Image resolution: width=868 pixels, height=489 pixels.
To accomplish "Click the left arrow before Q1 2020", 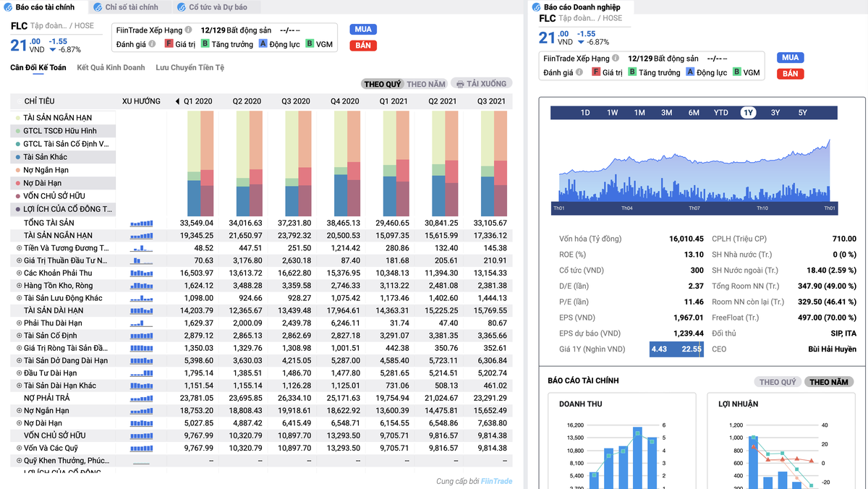I will pyautogui.click(x=177, y=101).
